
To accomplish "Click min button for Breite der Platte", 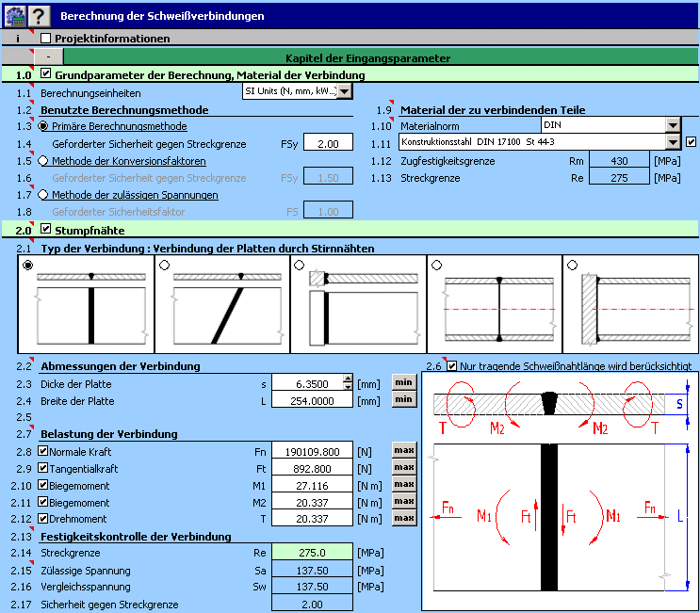I will (x=404, y=399).
